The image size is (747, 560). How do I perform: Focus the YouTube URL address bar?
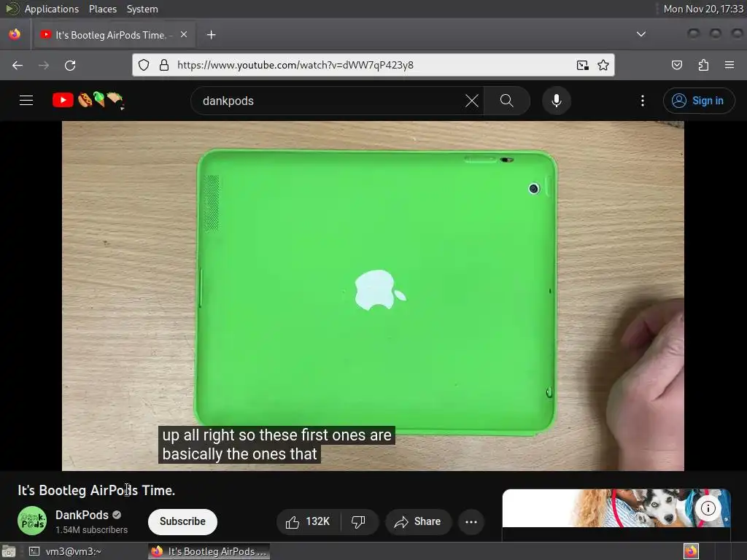[371, 65]
